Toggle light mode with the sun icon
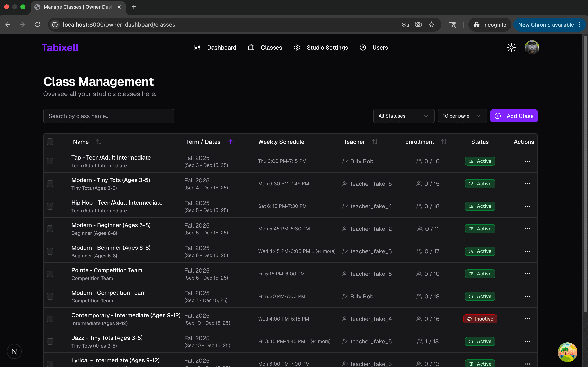 511,47
